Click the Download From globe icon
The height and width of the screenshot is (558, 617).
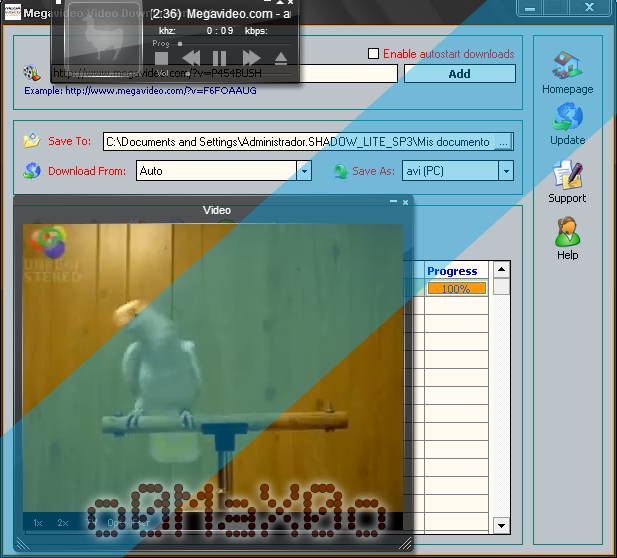[x=32, y=171]
